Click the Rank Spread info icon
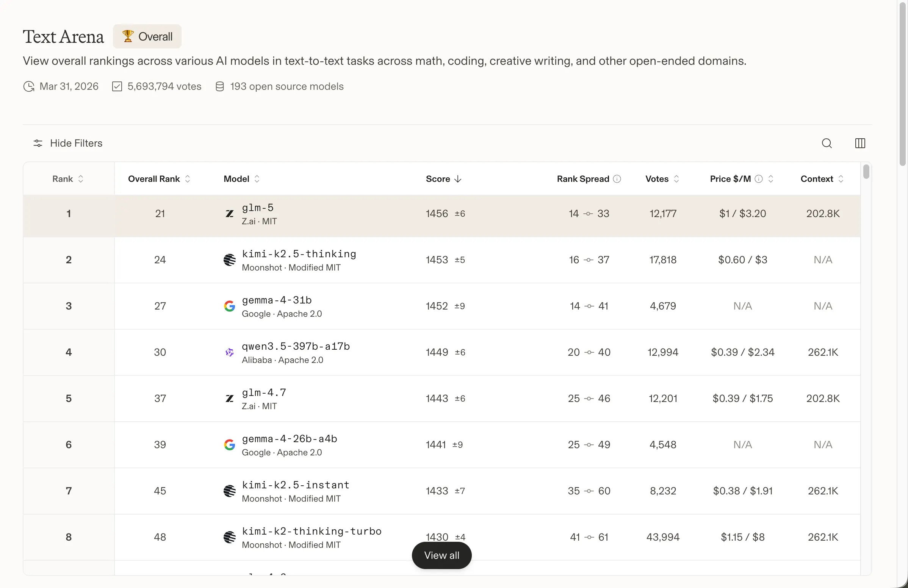 [x=617, y=179]
